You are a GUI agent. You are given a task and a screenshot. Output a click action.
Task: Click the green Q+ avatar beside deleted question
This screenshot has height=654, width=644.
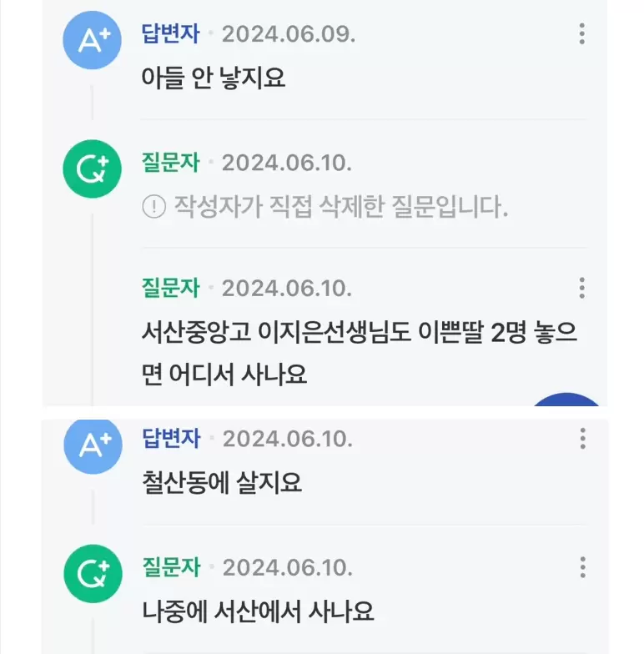pos(92,169)
